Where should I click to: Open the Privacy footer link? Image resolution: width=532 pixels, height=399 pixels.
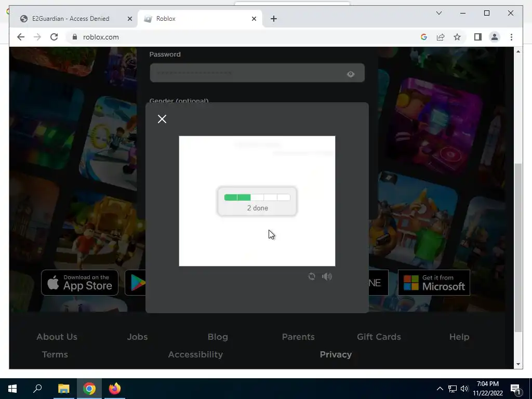coord(336,354)
